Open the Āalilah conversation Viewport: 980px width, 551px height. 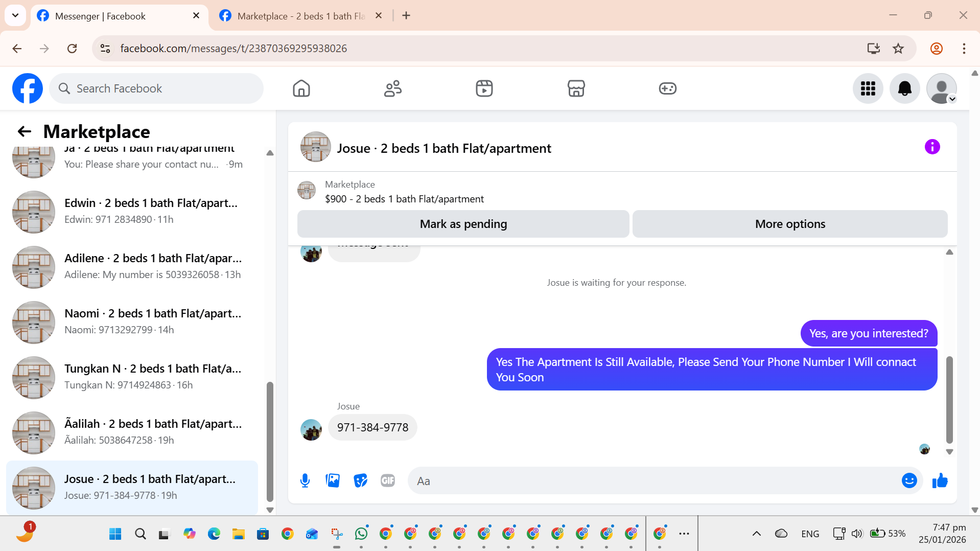(x=132, y=432)
